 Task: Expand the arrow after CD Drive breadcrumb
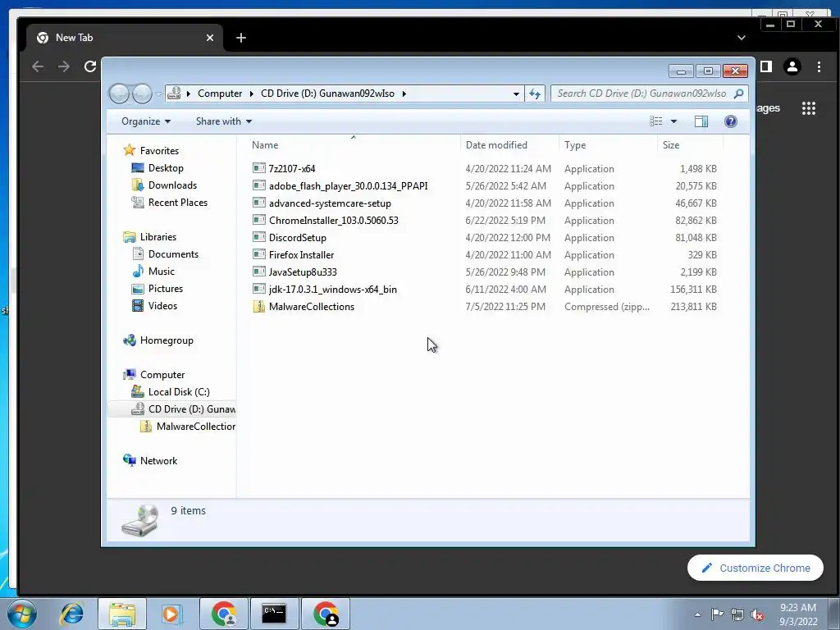404,94
